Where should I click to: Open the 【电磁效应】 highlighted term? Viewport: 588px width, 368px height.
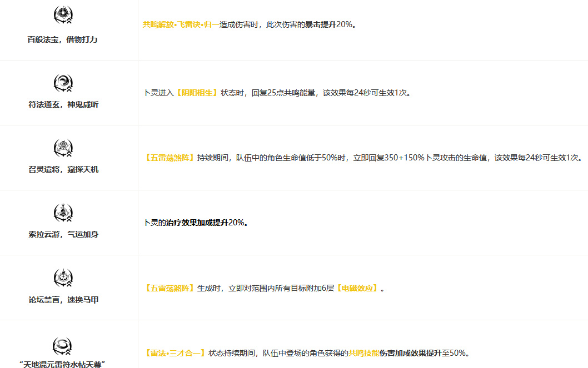pos(357,288)
